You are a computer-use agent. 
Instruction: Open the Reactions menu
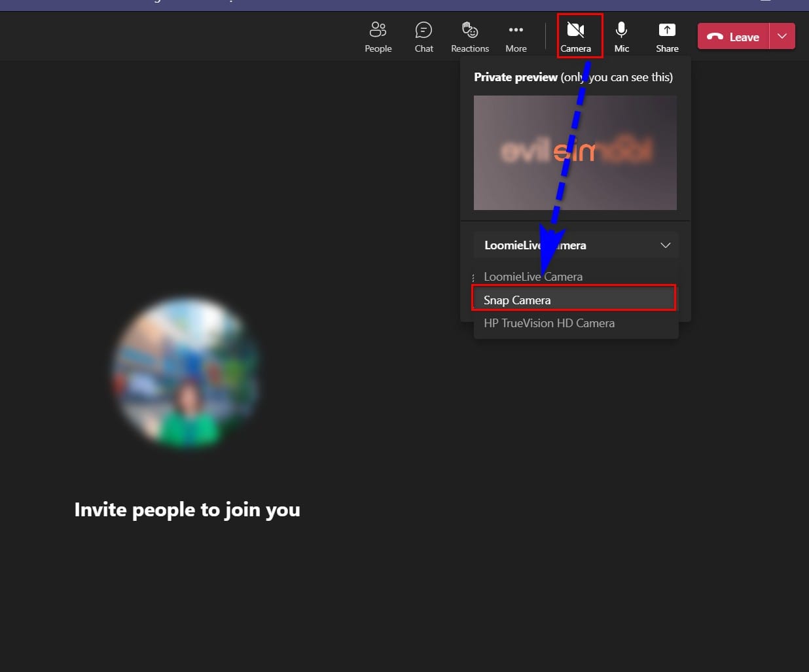470,37
